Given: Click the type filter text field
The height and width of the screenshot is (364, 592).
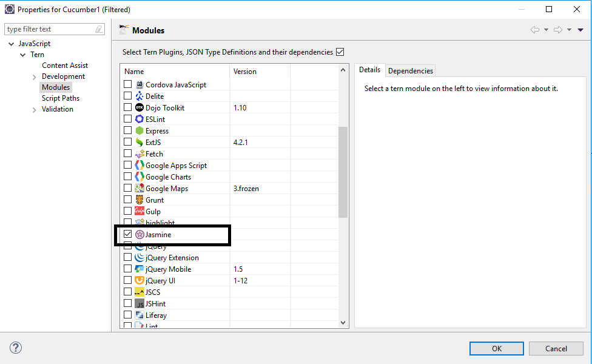Looking at the screenshot, I should [x=49, y=29].
